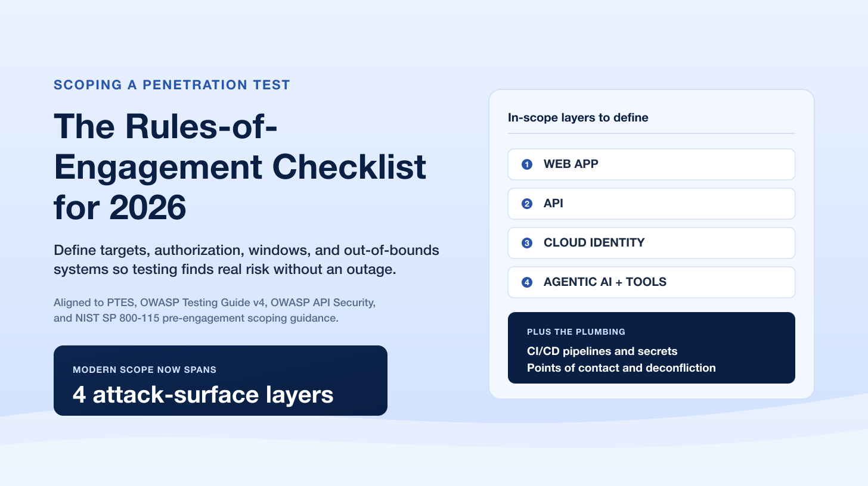
Task: Click the 'SCOPING A PENETRATION TEST' eyebrow text
Action: tap(172, 85)
